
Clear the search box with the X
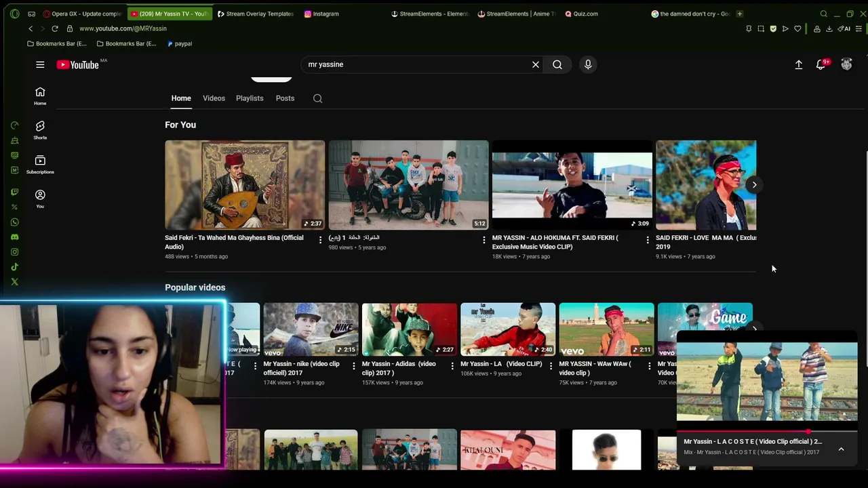click(x=536, y=64)
